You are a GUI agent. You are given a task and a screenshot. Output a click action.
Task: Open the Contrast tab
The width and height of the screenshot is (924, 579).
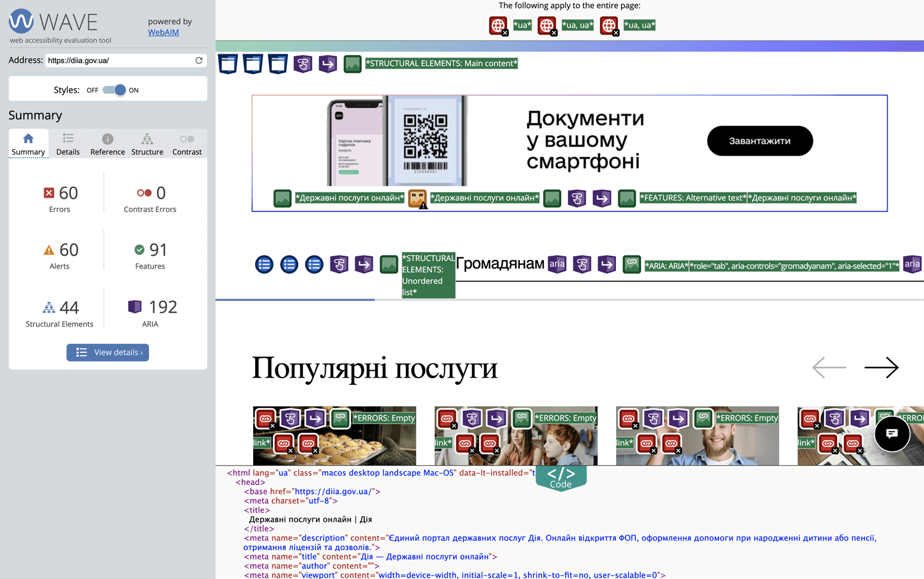pos(187,144)
